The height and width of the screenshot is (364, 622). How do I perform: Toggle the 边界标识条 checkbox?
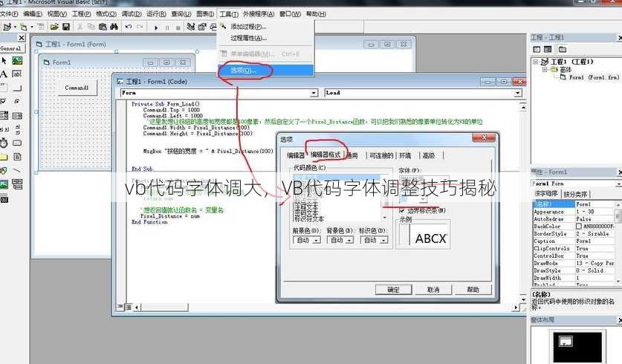(402, 210)
